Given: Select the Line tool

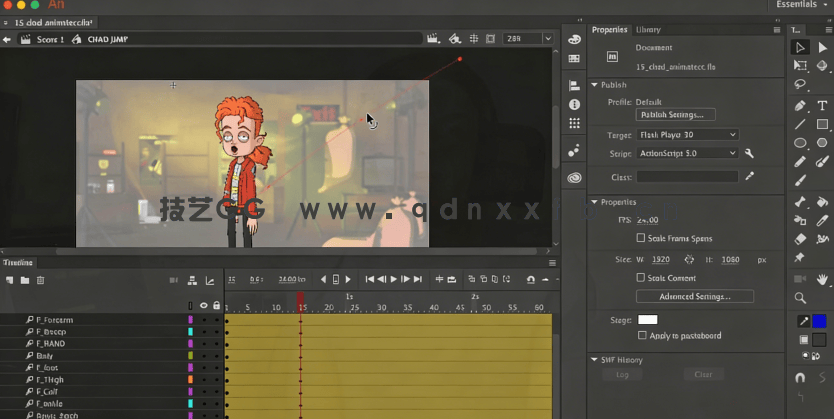Looking at the screenshot, I should click(800, 124).
